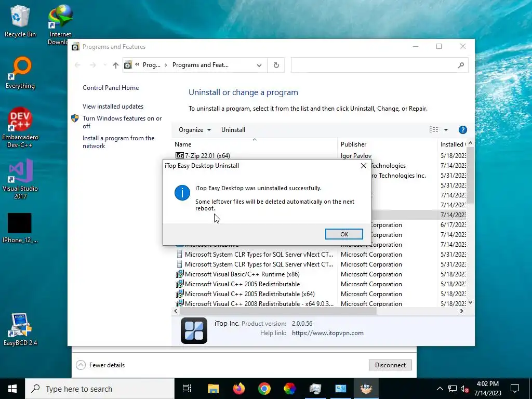Open the network status tray icon
The image size is (532, 399).
point(453,389)
